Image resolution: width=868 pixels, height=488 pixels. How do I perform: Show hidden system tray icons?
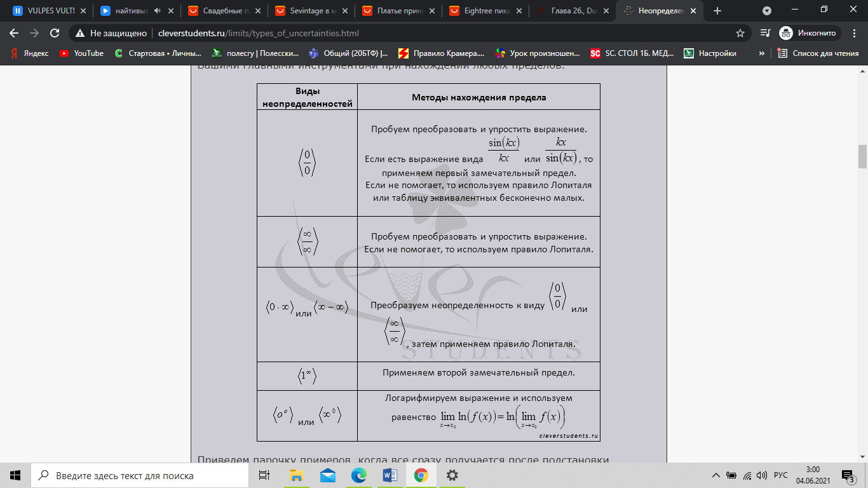tap(716, 475)
